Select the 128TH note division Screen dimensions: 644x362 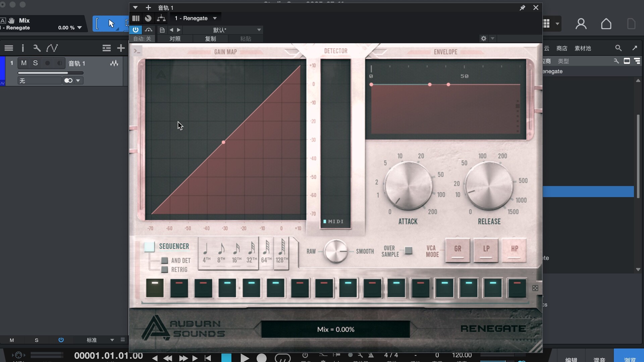coord(282,253)
